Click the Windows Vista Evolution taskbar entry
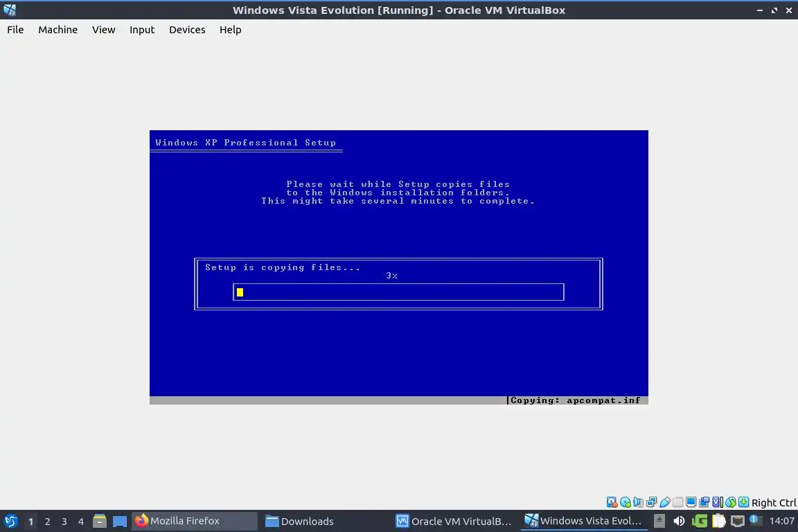This screenshot has width=798, height=532. [584, 521]
